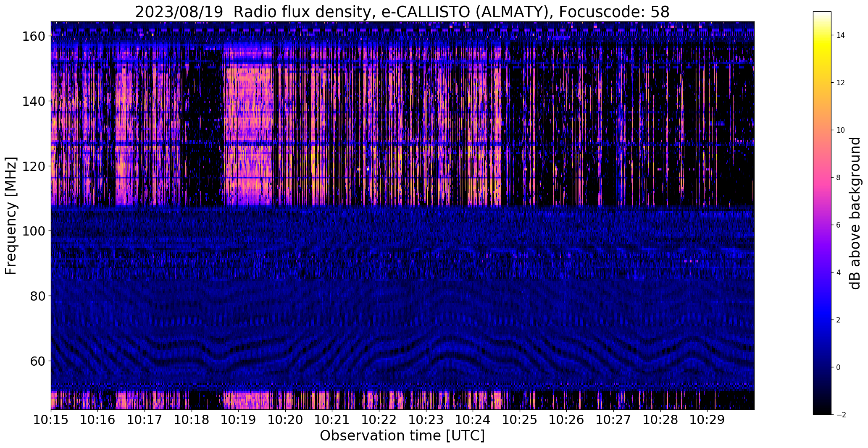Image resolution: width=868 pixels, height=448 pixels.
Task: Click the colorbar tick label −2
Action: (840, 415)
